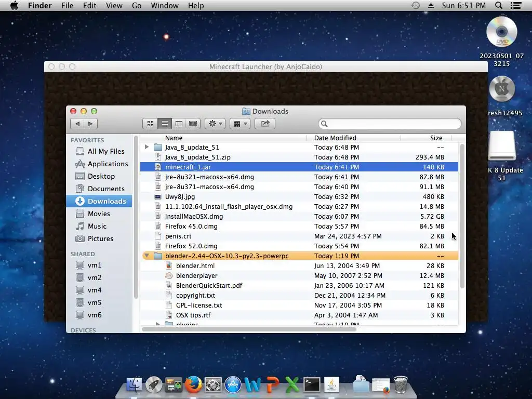The height and width of the screenshot is (399, 532).
Task: Click the Share toolbar button
Action: [x=265, y=124]
